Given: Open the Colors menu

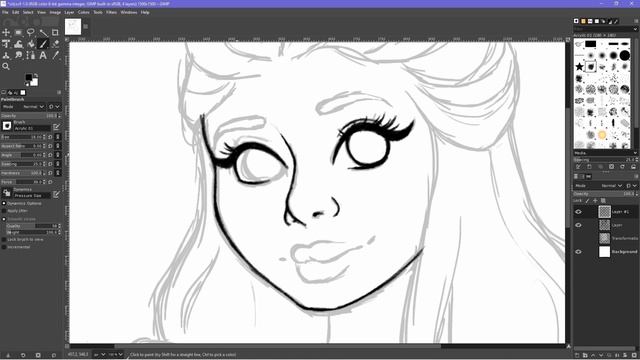Looking at the screenshot, I should [84, 12].
